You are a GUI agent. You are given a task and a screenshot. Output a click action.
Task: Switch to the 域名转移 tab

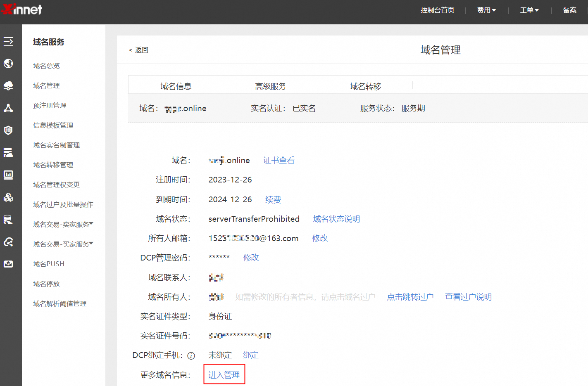(365, 86)
